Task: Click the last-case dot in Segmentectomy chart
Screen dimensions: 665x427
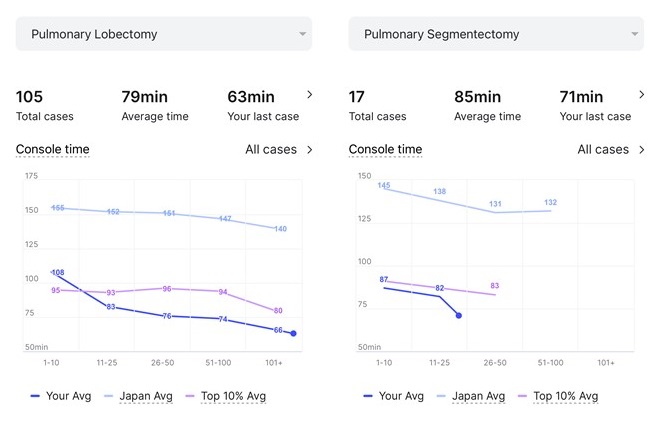Action: point(458,315)
